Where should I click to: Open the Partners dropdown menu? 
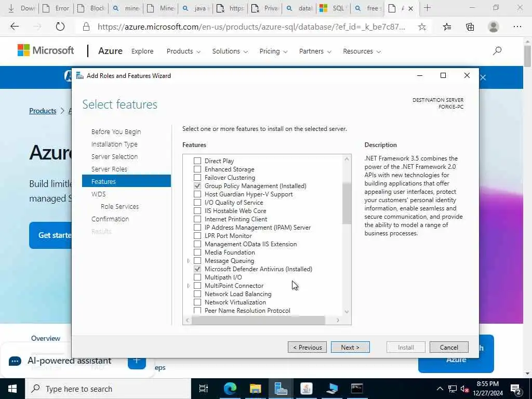(315, 51)
